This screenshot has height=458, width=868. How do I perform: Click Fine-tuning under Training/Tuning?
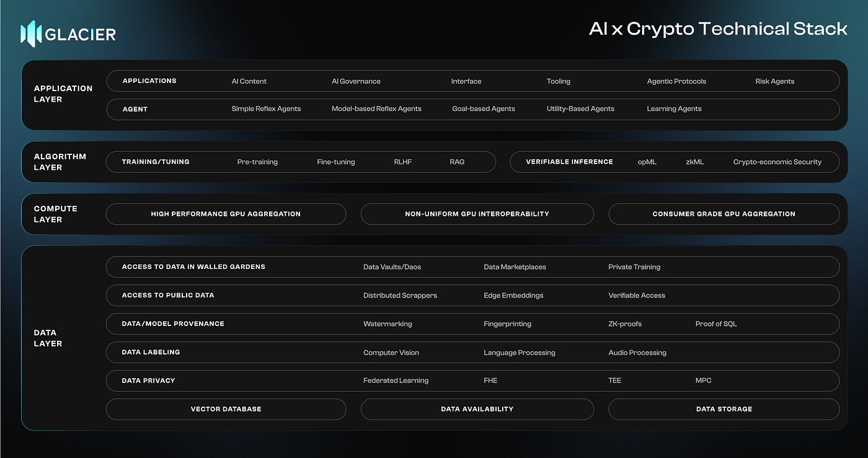336,162
